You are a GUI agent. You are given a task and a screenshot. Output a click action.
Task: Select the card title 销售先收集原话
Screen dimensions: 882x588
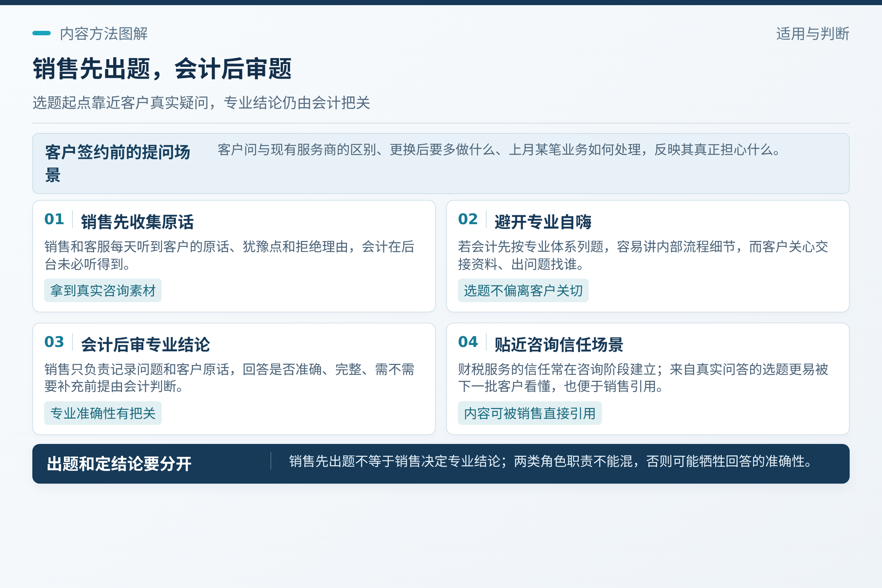pyautogui.click(x=137, y=222)
